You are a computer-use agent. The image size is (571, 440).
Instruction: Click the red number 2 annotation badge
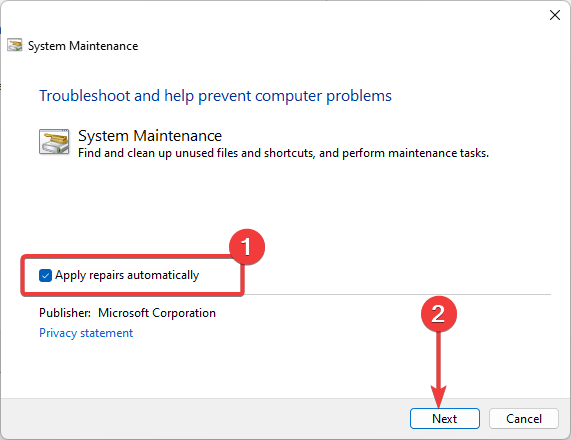438,314
